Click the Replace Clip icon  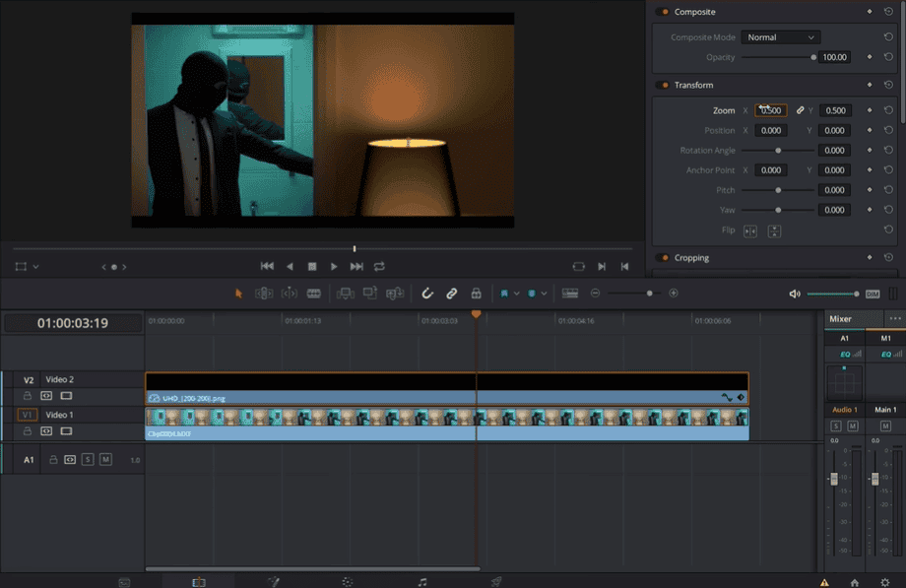coord(394,293)
